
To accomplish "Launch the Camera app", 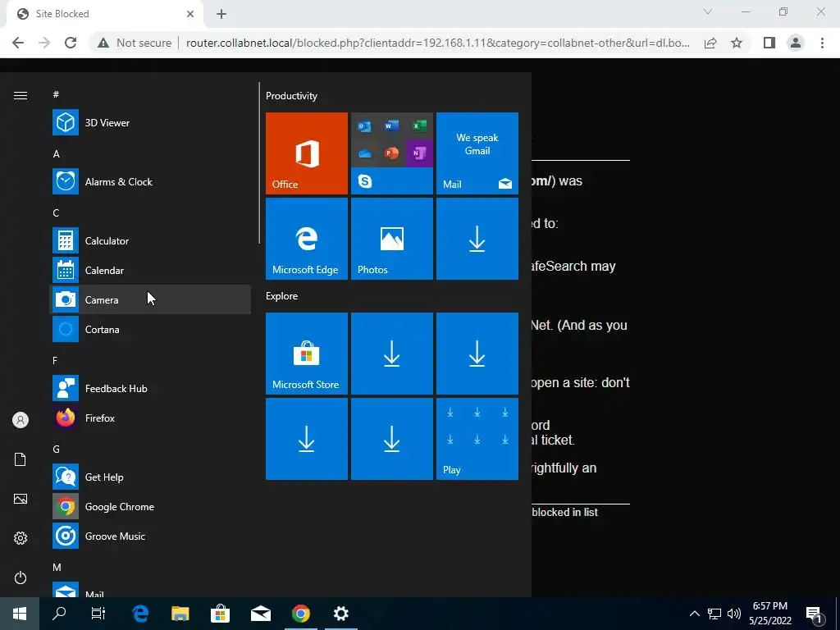I will click(150, 299).
